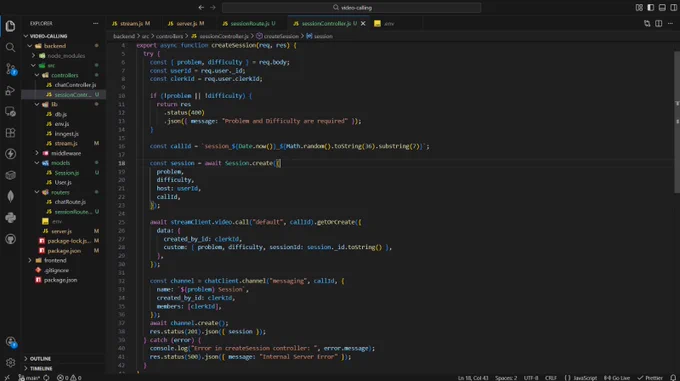Open the Explorer view in activity bar
Screen dimensions: 680x381
pos(10,26)
